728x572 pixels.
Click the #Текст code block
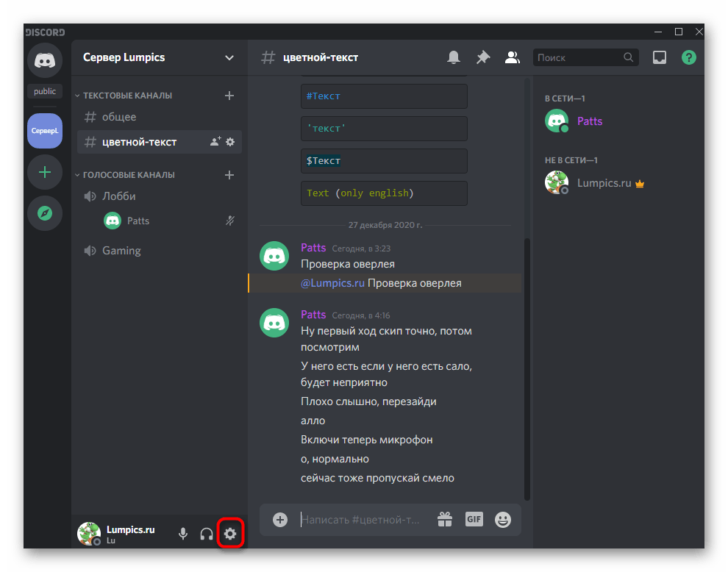(384, 96)
